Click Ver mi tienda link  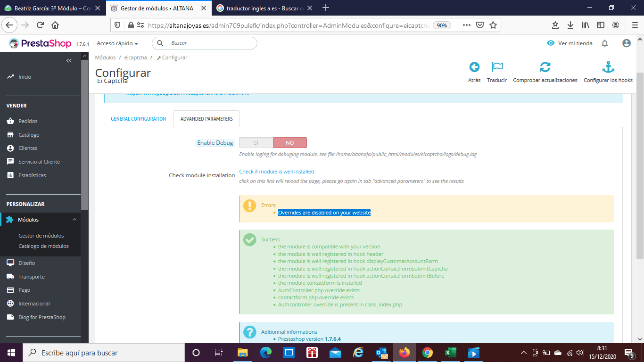coord(570,43)
